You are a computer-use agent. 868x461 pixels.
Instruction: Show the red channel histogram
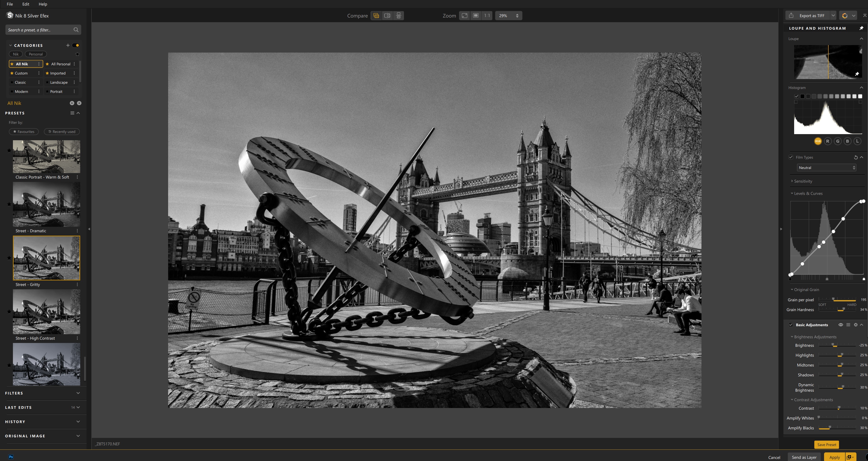click(828, 141)
